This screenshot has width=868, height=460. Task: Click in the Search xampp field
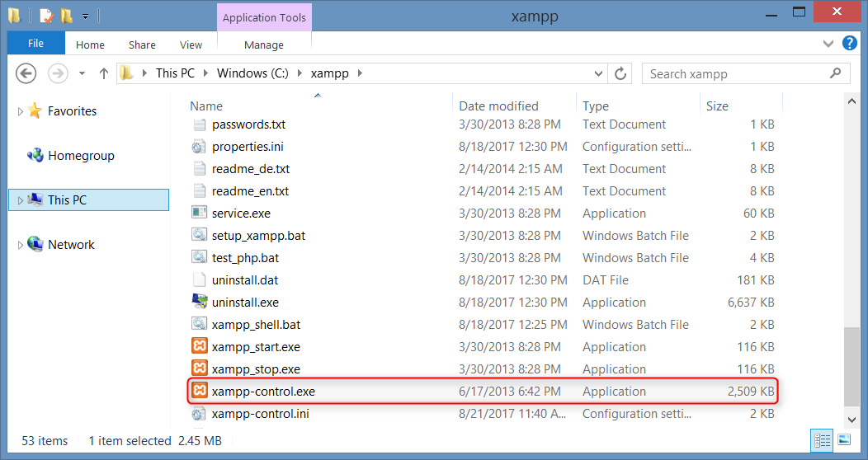[x=746, y=73]
